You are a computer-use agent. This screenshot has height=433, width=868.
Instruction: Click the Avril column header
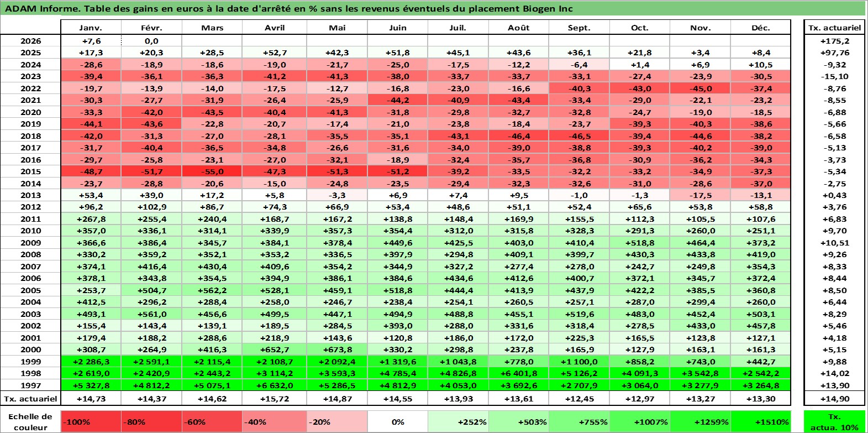(275, 28)
